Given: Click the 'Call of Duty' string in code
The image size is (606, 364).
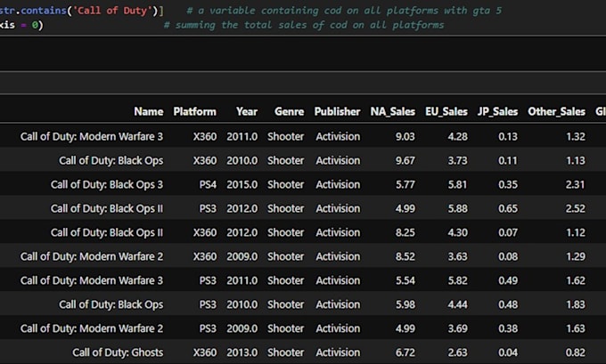Looking at the screenshot, I should (112, 10).
